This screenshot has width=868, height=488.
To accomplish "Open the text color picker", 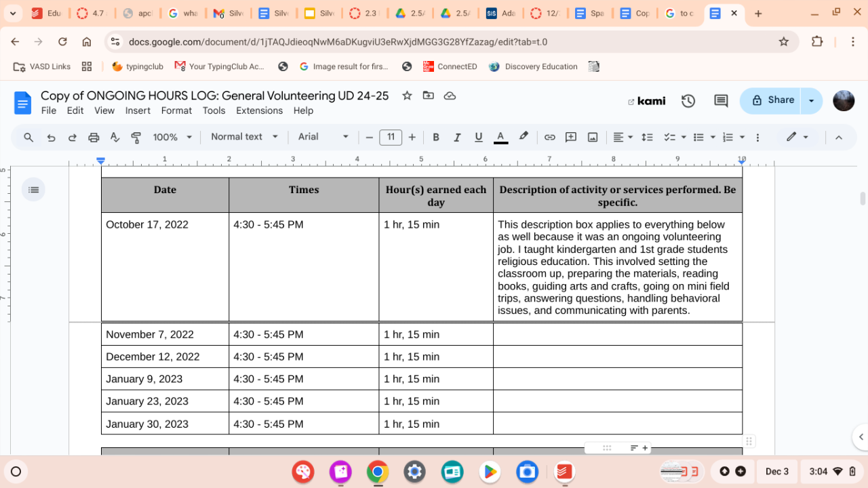I will pyautogui.click(x=500, y=137).
